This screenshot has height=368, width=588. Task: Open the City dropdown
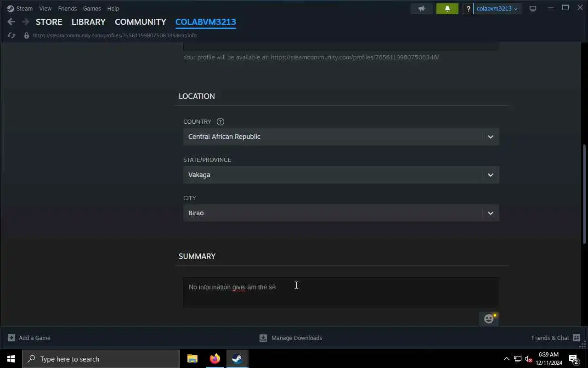pyautogui.click(x=341, y=213)
